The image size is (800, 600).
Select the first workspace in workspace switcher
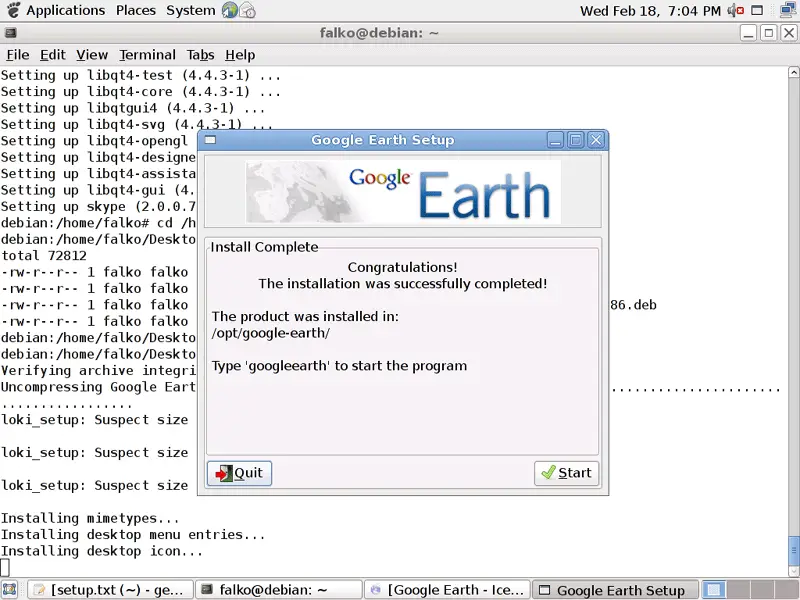(714, 590)
